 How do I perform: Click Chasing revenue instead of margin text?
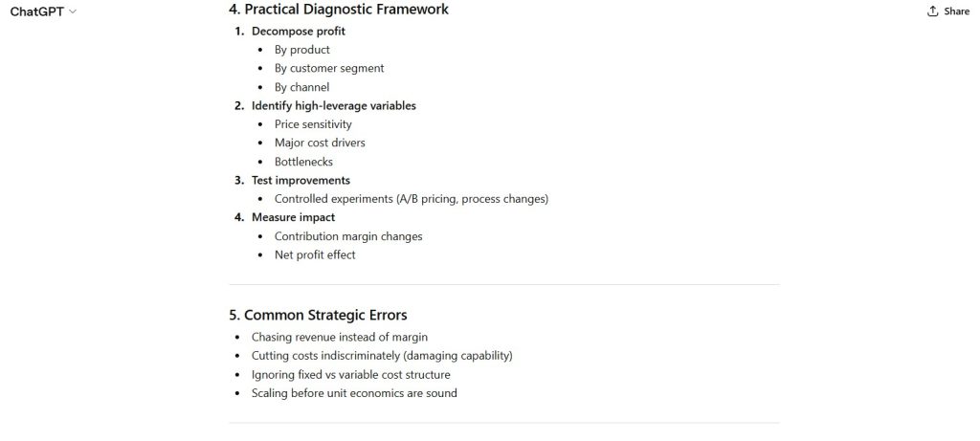coord(339,337)
